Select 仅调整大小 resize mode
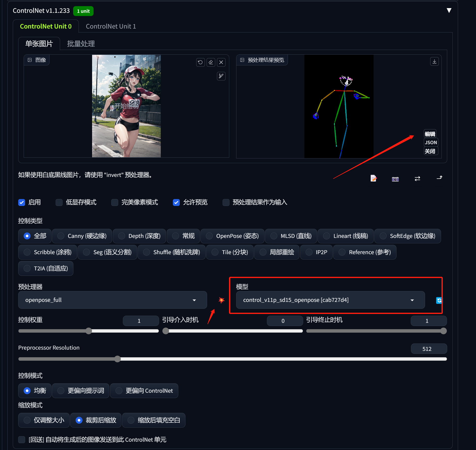The width and height of the screenshot is (476, 450). [44, 420]
